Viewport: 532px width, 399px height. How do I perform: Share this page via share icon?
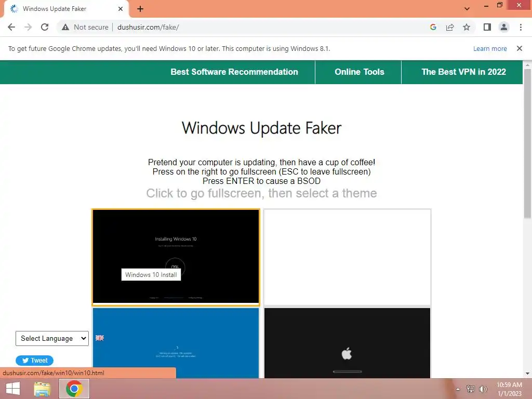450,27
